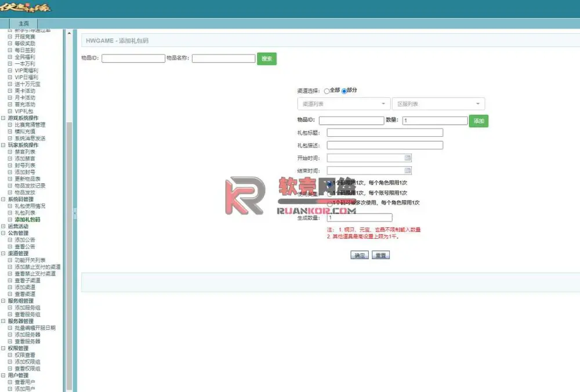Open the 渠道列表 dropdown
The width and height of the screenshot is (580, 392).
pos(343,104)
